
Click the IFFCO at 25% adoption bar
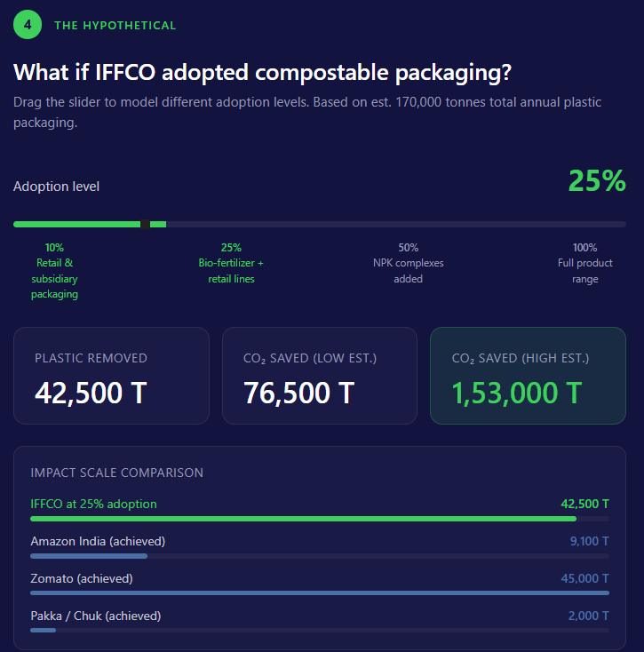tap(303, 518)
